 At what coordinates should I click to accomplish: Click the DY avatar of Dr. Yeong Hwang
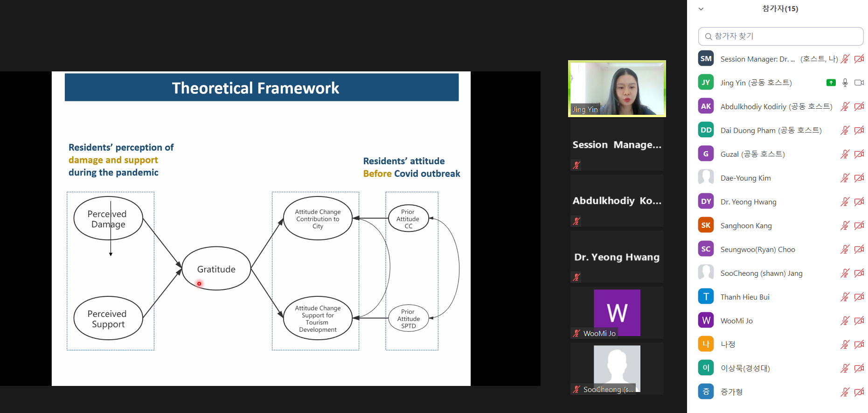[x=706, y=202]
